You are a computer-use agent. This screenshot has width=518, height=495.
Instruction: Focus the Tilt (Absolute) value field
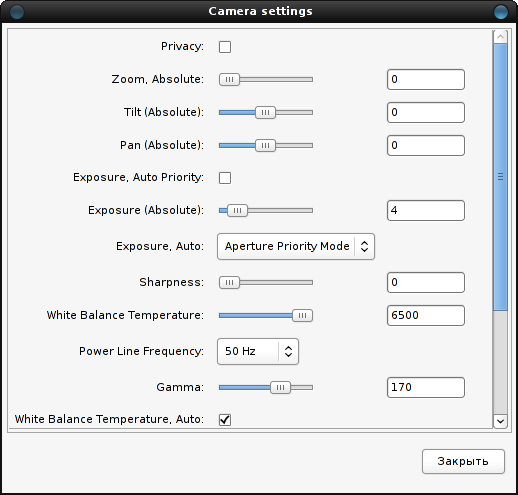pos(426,113)
